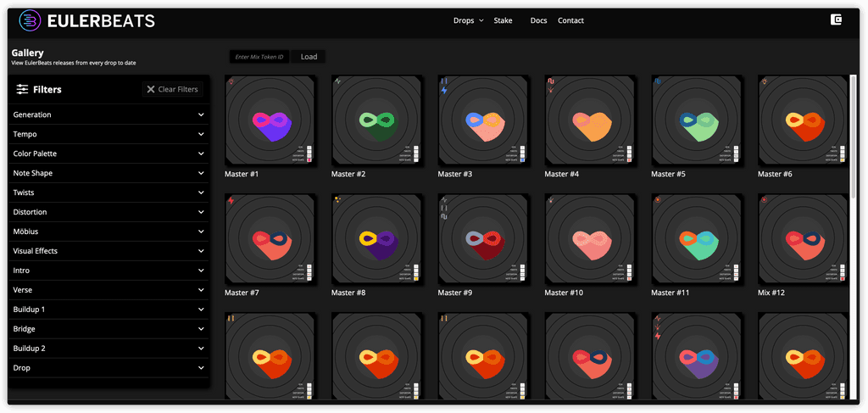
Task: Click the gallery vertical scrollbar
Action: pos(853,137)
